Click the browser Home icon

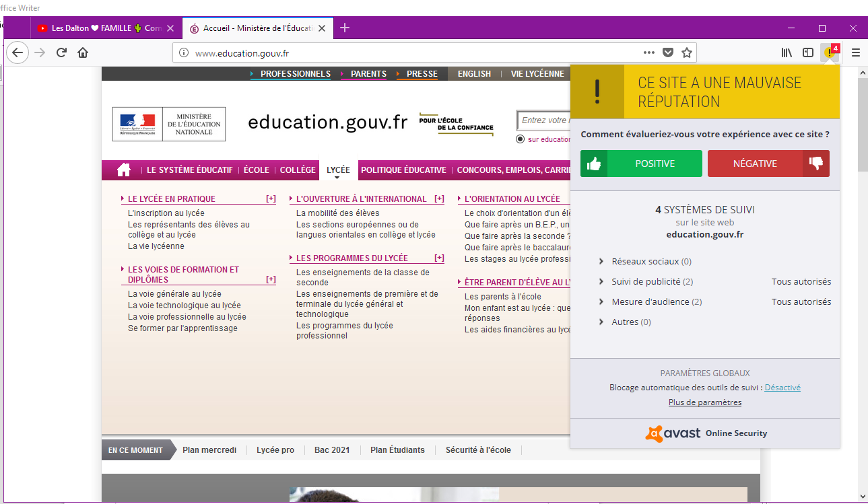tap(83, 52)
